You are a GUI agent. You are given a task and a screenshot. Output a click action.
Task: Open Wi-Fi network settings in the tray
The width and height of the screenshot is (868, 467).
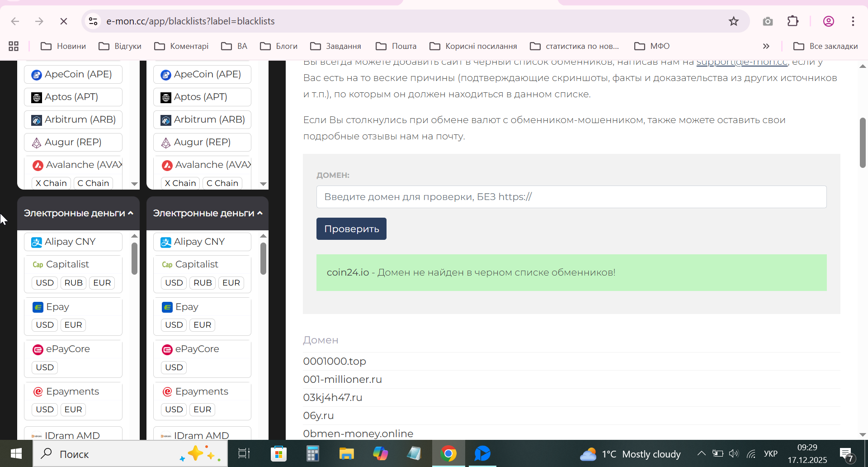[x=751, y=453]
